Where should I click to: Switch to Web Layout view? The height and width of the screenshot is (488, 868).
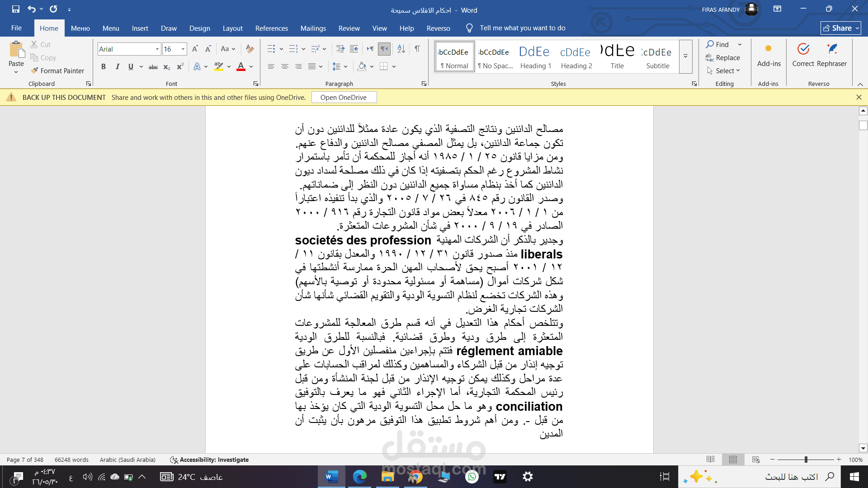point(756,460)
